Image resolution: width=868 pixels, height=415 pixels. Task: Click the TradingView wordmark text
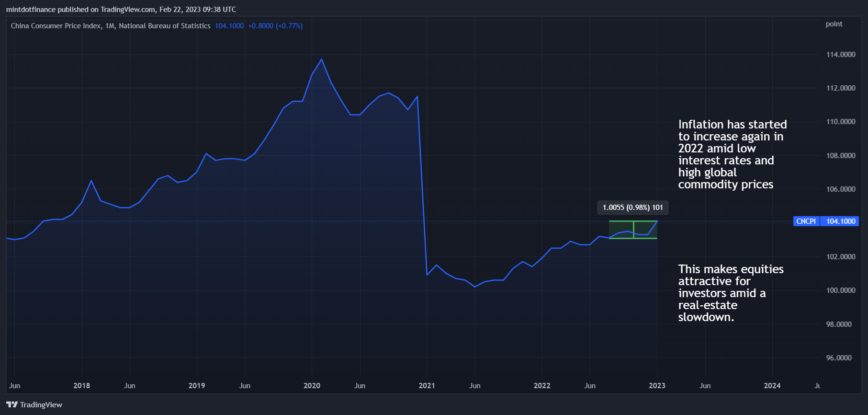[41, 405]
